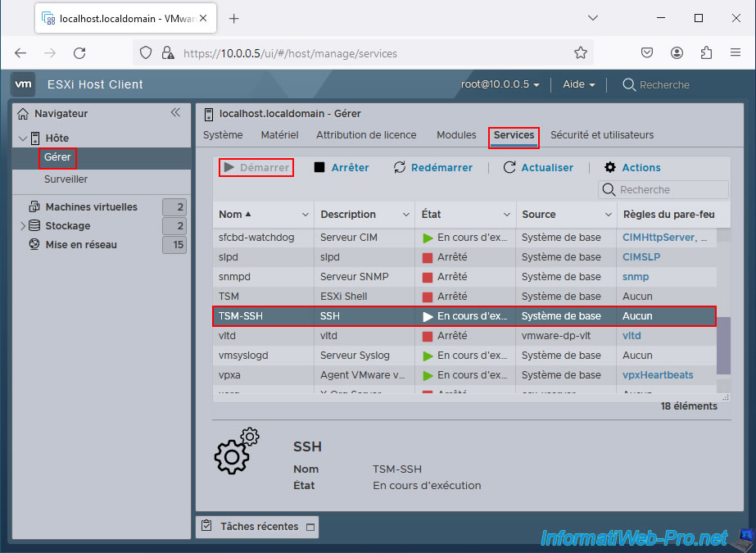The width and height of the screenshot is (756, 553).
Task: Collapse the Hôte tree node
Action: (23, 138)
